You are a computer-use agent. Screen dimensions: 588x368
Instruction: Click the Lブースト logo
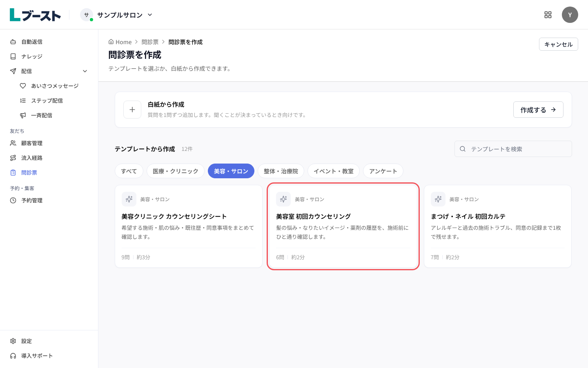(x=35, y=15)
